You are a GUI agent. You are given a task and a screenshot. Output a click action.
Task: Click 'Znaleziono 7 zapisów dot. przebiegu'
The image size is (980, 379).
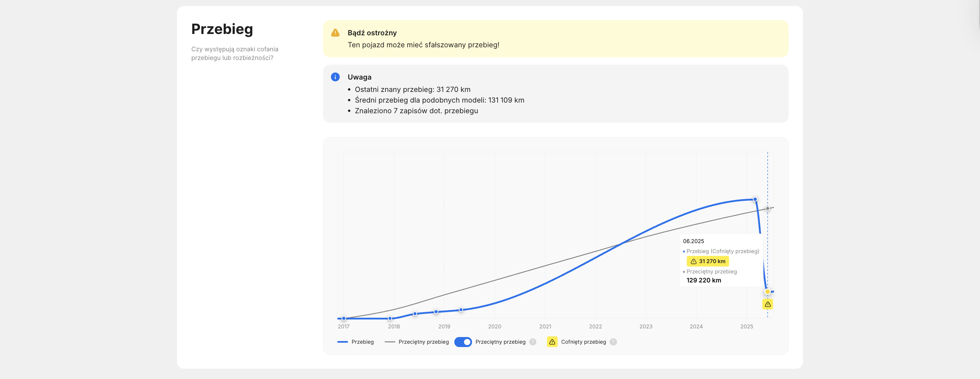click(416, 111)
